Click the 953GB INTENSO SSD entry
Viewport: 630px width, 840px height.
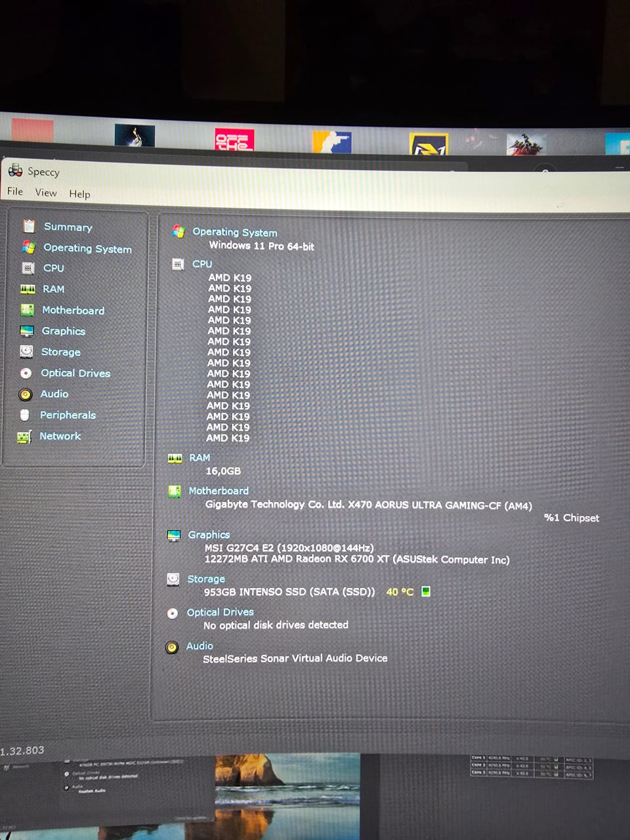289,591
